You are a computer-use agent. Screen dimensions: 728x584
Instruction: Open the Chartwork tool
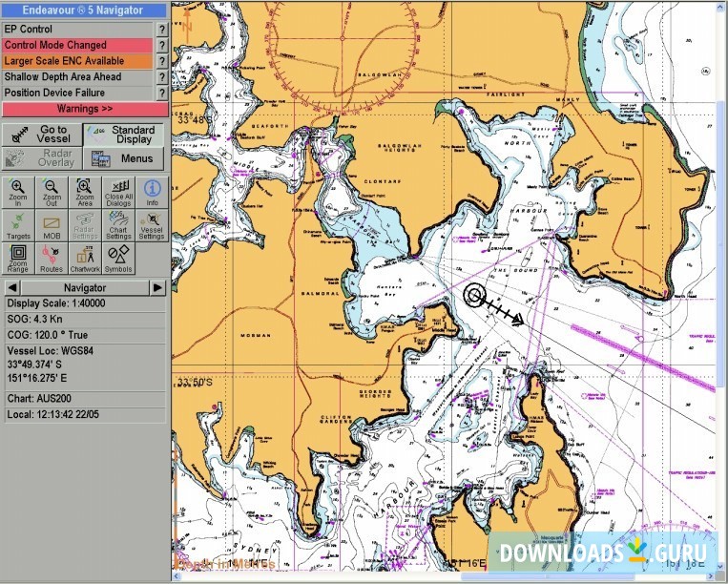pos(85,259)
